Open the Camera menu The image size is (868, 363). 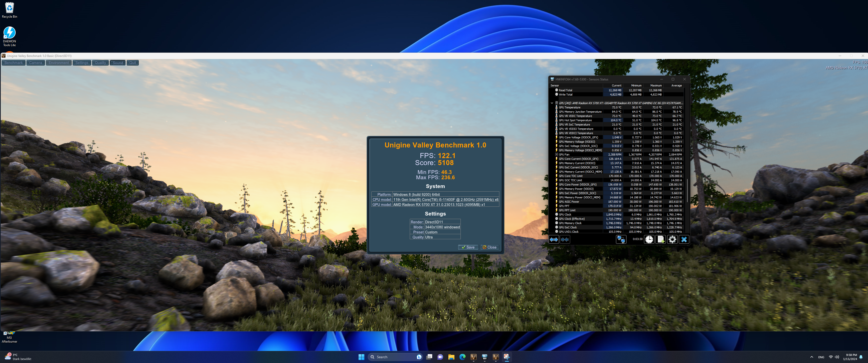click(35, 63)
